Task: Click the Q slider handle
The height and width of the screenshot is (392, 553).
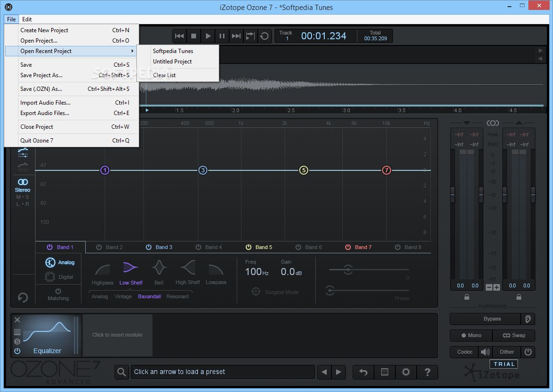Action: (x=348, y=270)
